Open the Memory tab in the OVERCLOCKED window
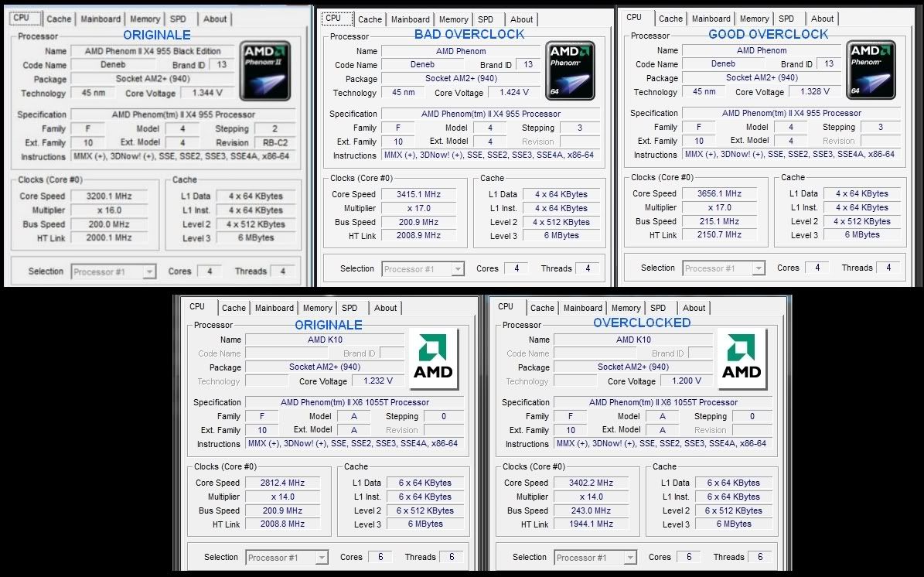 coord(626,308)
